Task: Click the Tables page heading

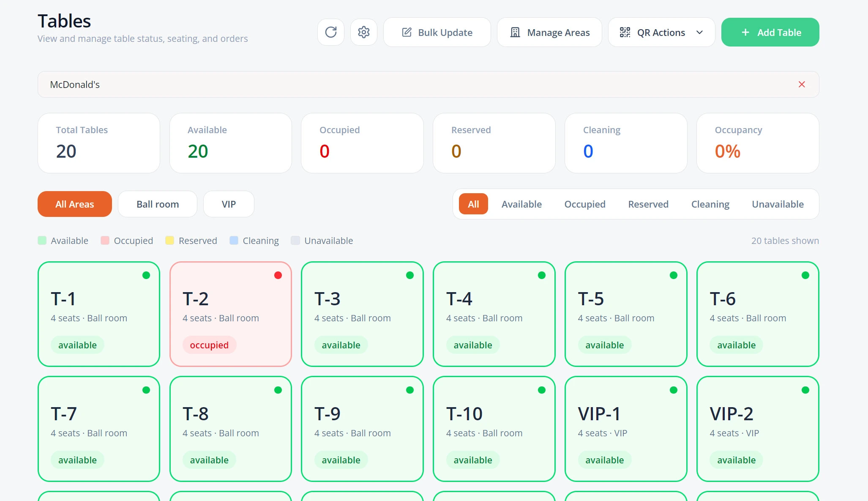Action: [64, 21]
